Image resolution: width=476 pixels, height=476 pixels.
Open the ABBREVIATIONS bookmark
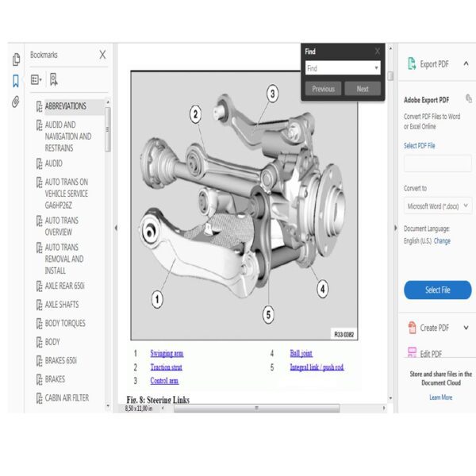click(66, 106)
